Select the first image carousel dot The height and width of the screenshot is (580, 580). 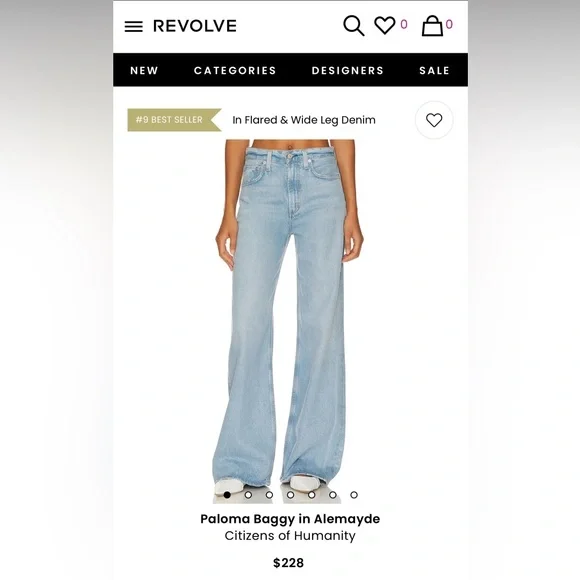click(x=227, y=495)
